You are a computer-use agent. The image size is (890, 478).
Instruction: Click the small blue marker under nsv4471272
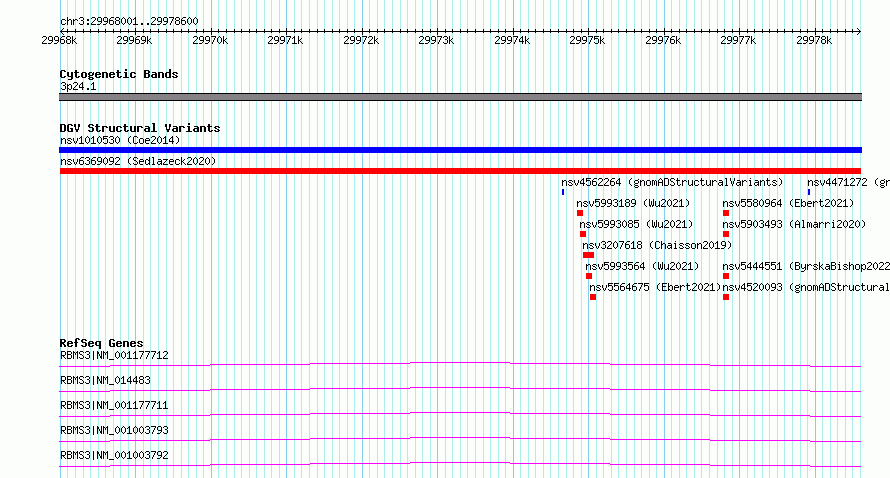click(809, 192)
